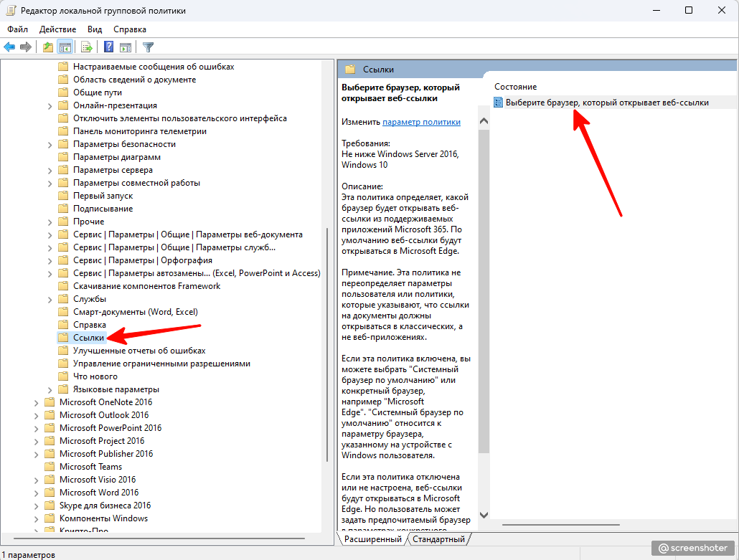Viewport: 739px width, 560px height.
Task: Click the filter funnel toolbar icon
Action: point(148,47)
